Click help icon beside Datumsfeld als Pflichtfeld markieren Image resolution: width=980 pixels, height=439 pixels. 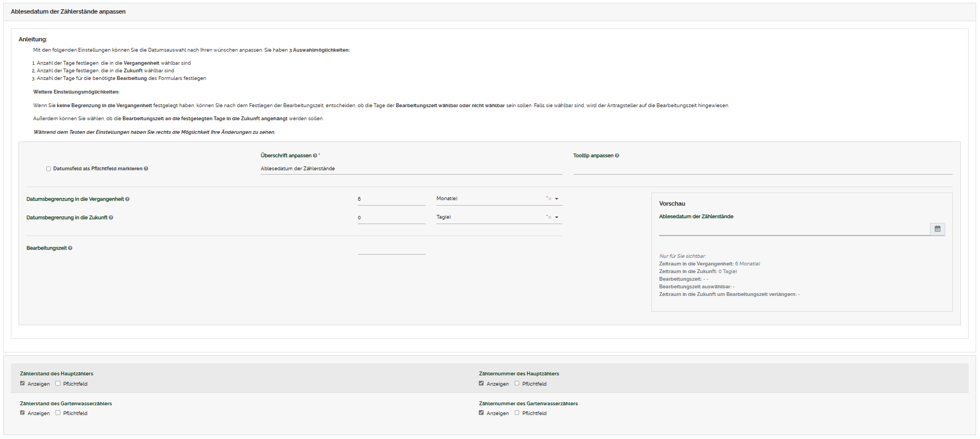[146, 169]
